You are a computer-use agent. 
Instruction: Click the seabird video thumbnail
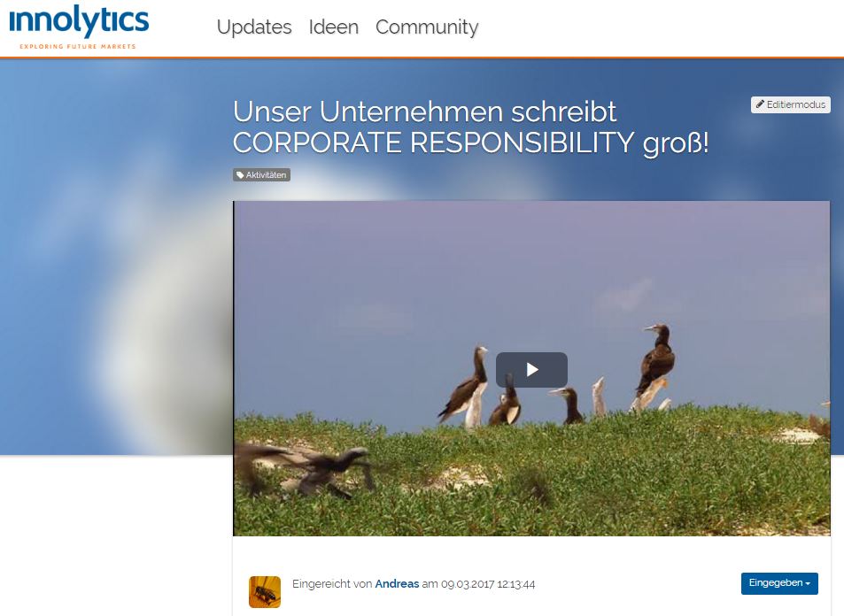click(531, 368)
